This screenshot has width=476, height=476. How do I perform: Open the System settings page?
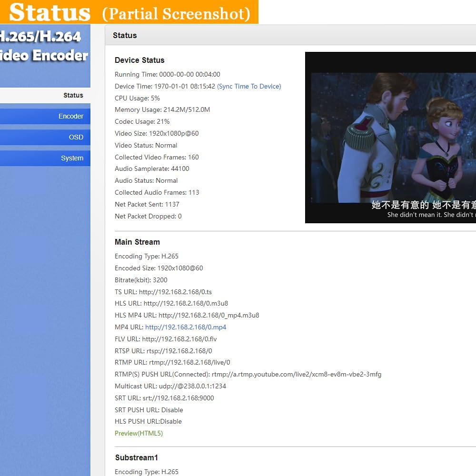pyautogui.click(x=72, y=158)
